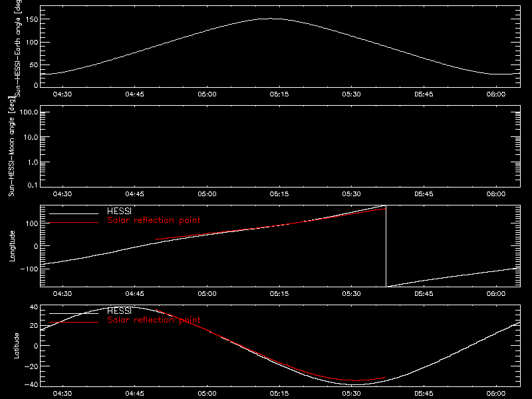This screenshot has height=399, width=532.
Task: Click the 0 tick on Longitude axis
Action: (x=36, y=246)
